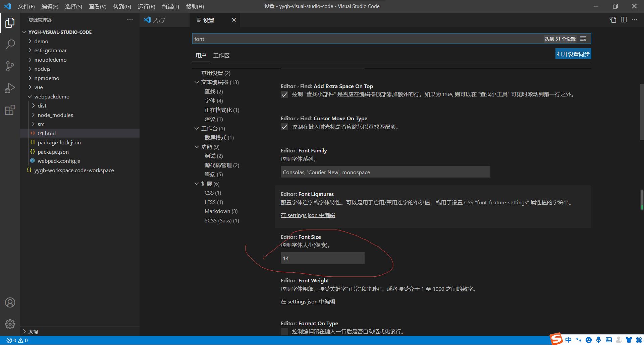Disable Cursor Move On Type option
Viewport: 644px width, 345px height.
[x=285, y=127]
